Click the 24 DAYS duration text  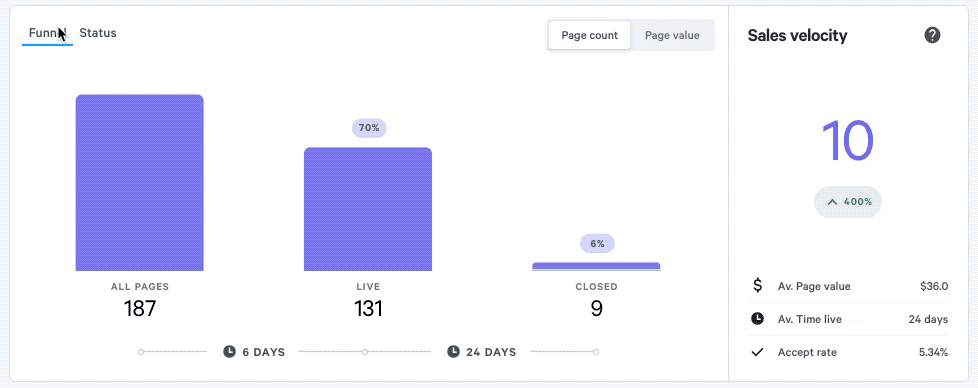(x=491, y=352)
